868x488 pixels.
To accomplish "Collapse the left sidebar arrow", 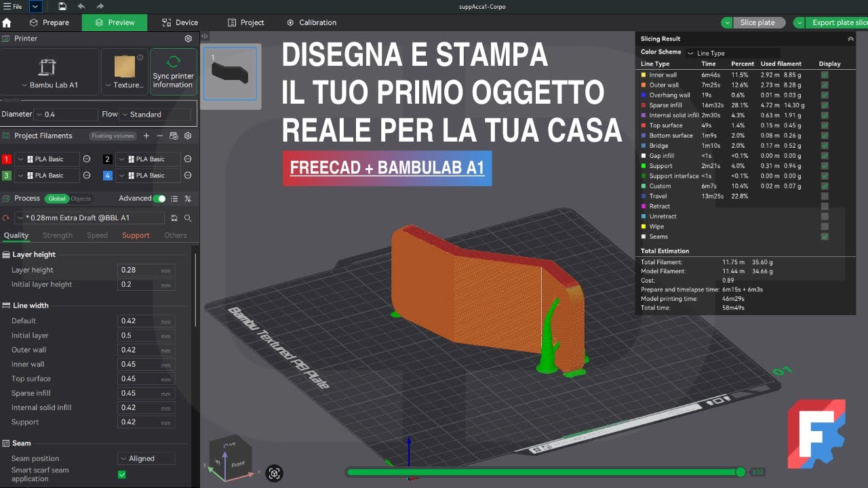I will 204,37.
